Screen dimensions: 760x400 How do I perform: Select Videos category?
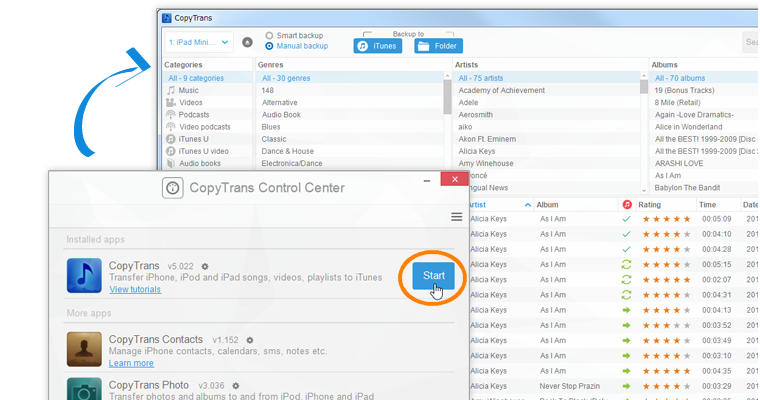(x=190, y=102)
